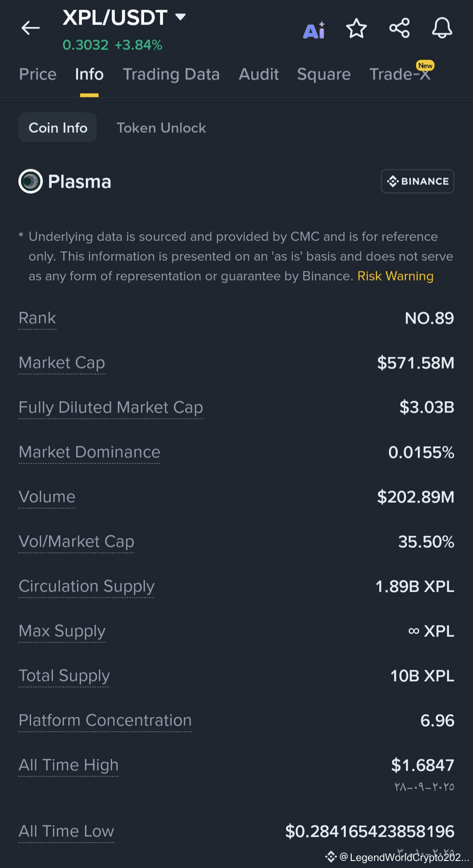This screenshot has height=868, width=473.
Task: Go to the Audit tab
Action: click(259, 75)
